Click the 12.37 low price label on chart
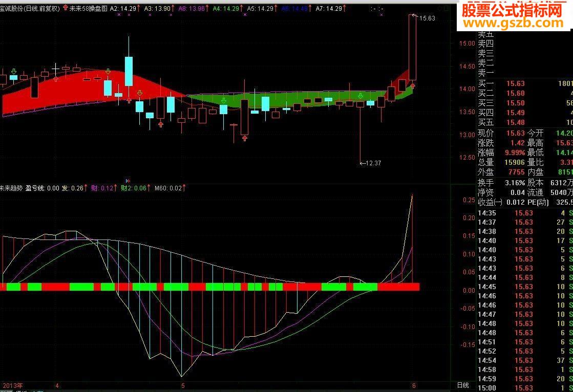 (x=373, y=163)
